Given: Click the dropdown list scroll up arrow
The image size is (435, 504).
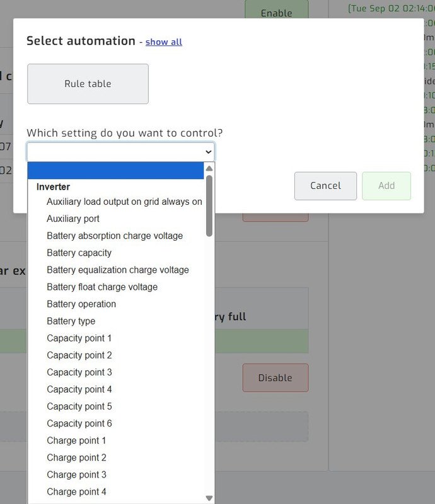Looking at the screenshot, I should point(209,169).
